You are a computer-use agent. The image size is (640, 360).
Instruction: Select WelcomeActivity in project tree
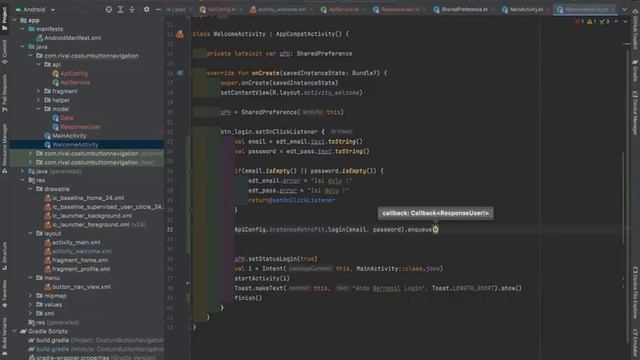[71, 144]
